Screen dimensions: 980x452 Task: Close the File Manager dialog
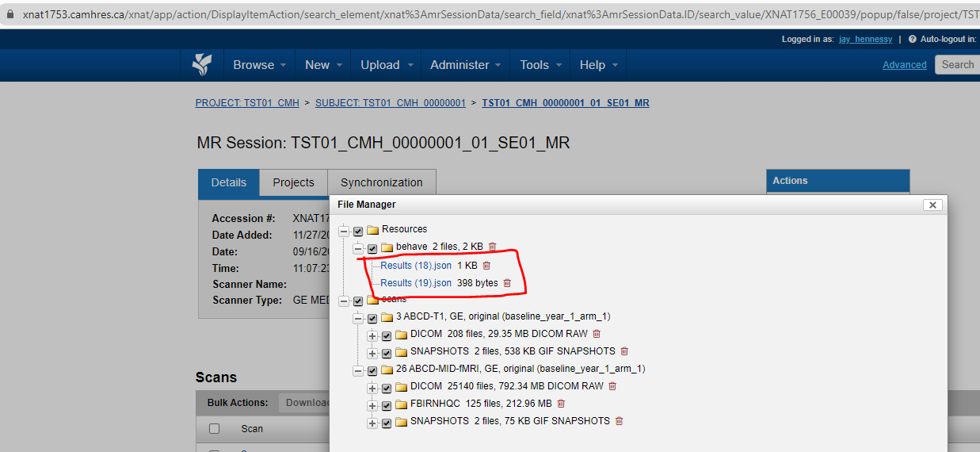(932, 205)
